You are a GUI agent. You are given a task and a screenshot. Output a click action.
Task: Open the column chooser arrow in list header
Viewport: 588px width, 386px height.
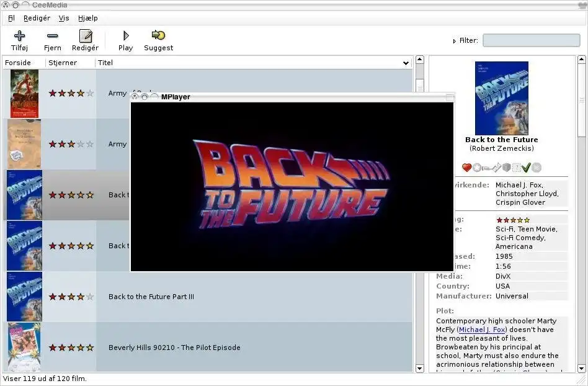tap(406, 63)
